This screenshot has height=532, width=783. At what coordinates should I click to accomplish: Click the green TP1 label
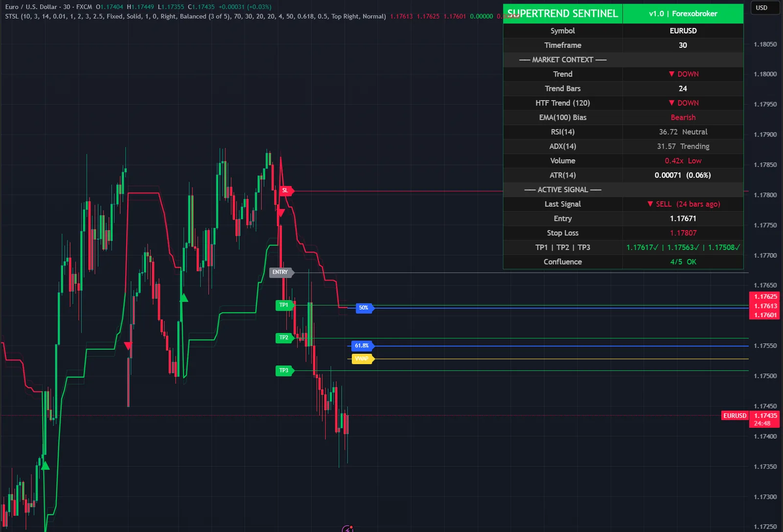tap(285, 305)
